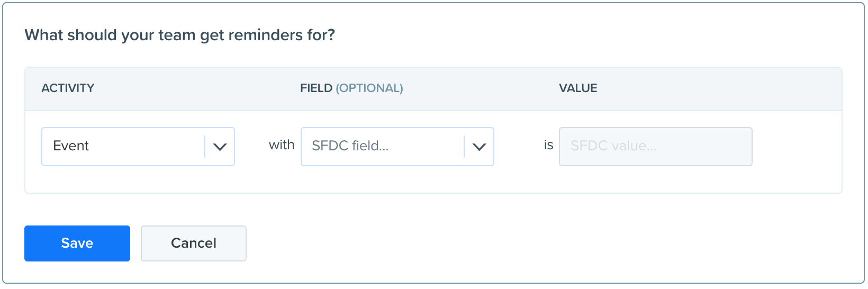Viewport: 868px width, 289px height.
Task: Click the blank header area right of VALUE
Action: click(719, 88)
